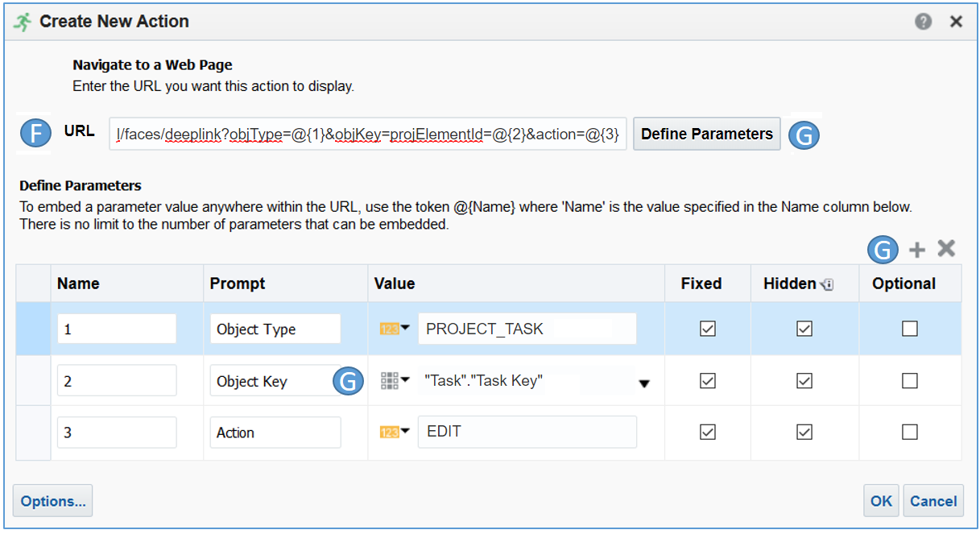Click the Define Parameters button

(706, 134)
